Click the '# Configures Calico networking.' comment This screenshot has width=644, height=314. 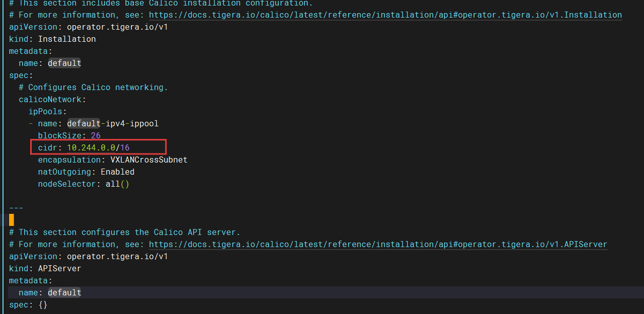pyautogui.click(x=93, y=87)
